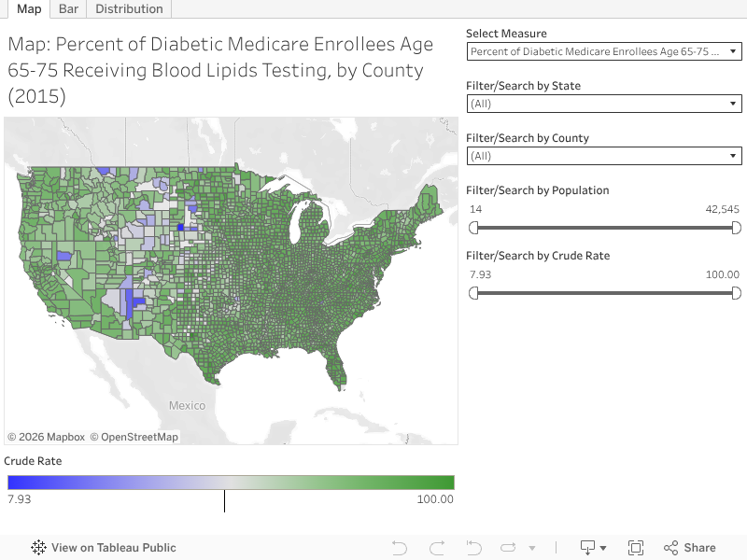This screenshot has height=560, width=747.
Task: Revert the visualization to its original state
Action: coord(472,548)
